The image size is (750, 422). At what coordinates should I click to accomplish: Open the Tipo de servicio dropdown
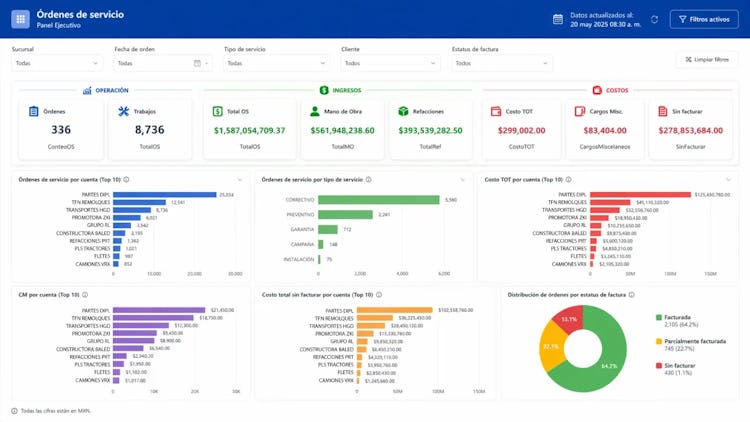coord(276,63)
